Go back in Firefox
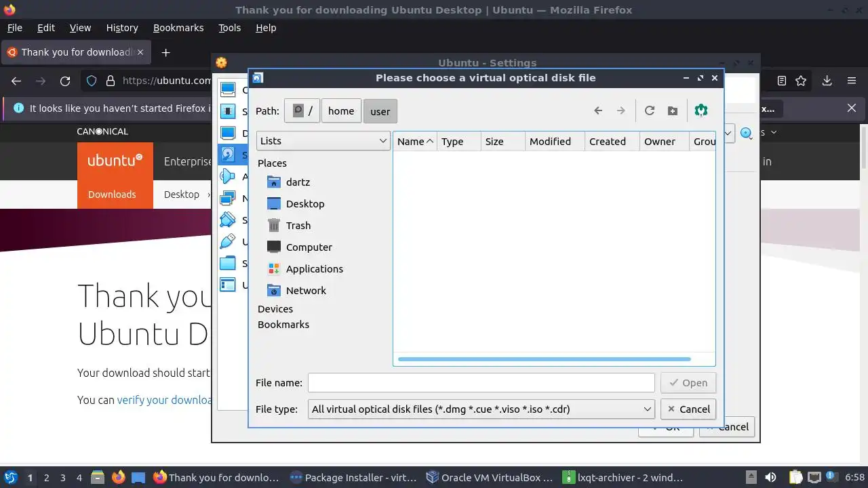 point(16,81)
